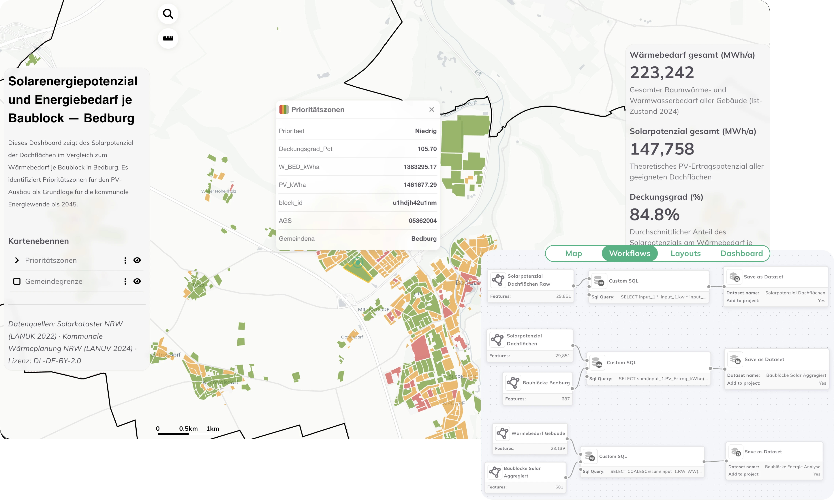Click Dataset name Baublöcke Solar Aggregiert value
Screen dimensions: 834x504
[796, 375]
